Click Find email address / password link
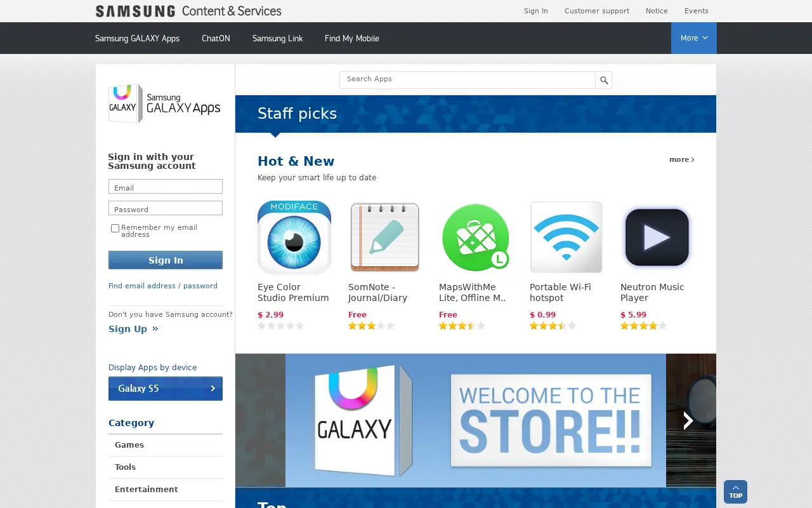The width and height of the screenshot is (812, 508). 163,286
